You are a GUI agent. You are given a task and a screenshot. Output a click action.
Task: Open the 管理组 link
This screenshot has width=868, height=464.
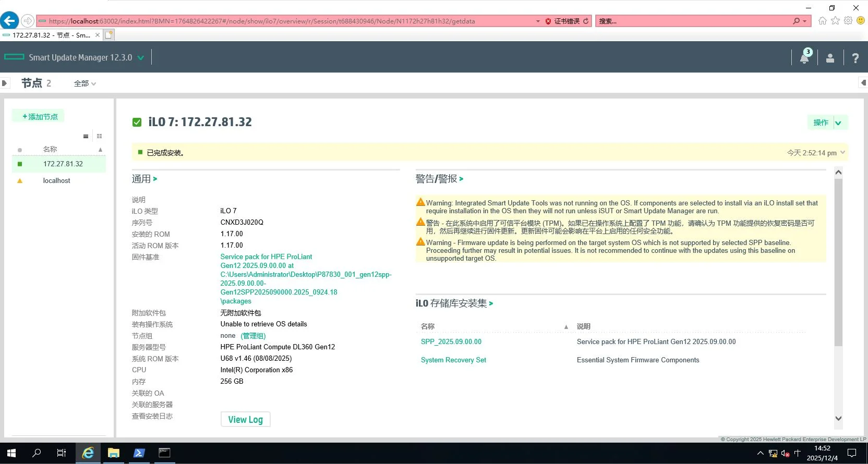click(x=253, y=336)
